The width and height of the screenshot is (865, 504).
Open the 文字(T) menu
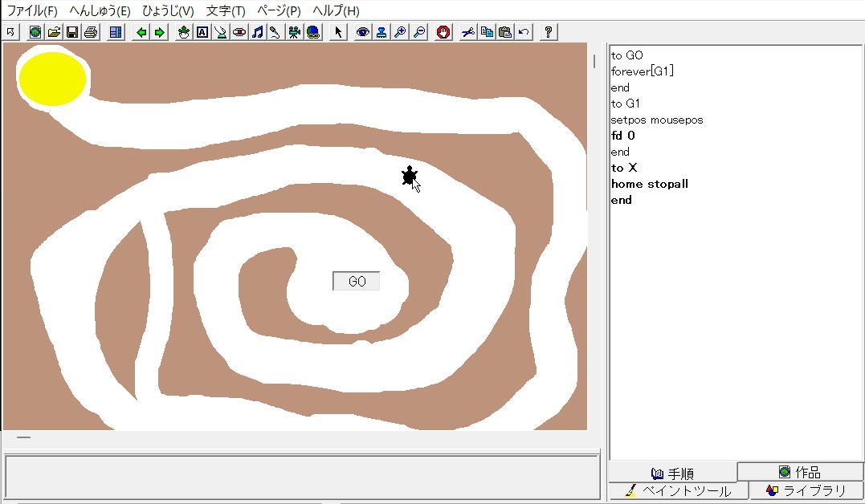coord(225,11)
